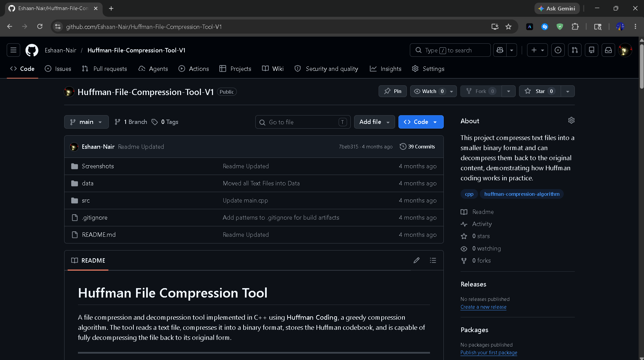The height and width of the screenshot is (360, 644).
Task: Close the Huffman repository browser tab
Action: [x=96, y=8]
